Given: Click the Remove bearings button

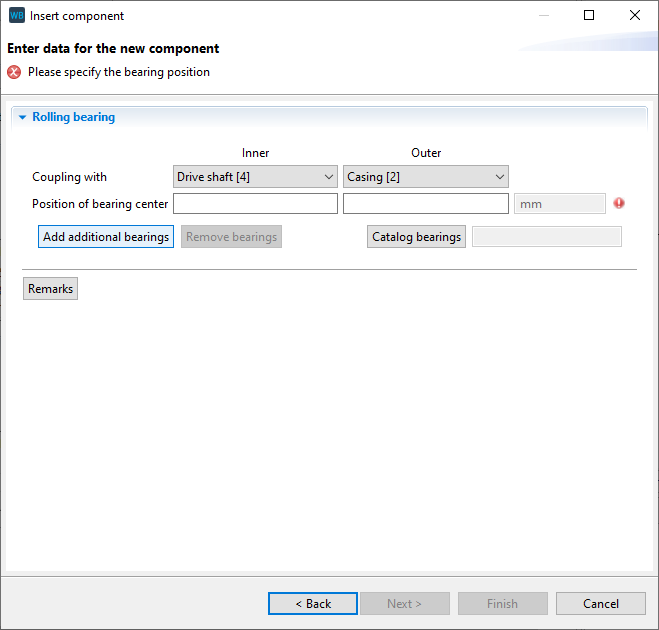Looking at the screenshot, I should [x=231, y=237].
